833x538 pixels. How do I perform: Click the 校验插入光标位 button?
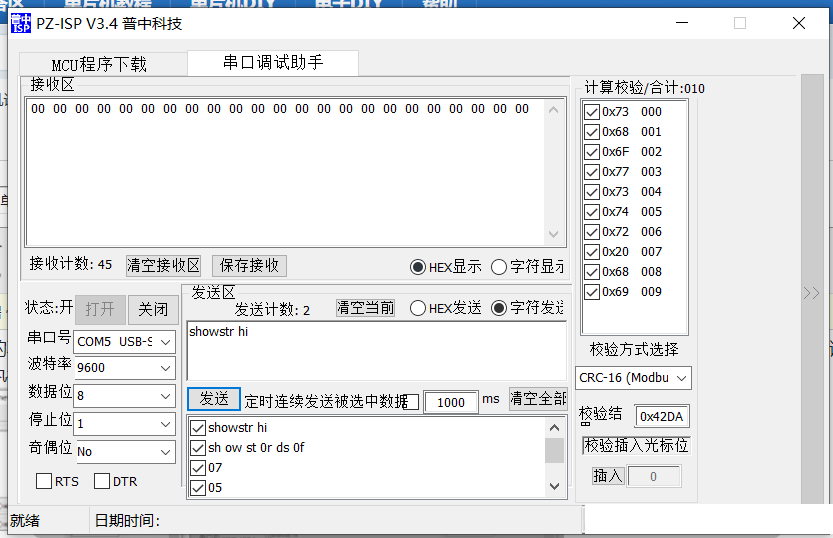[636, 445]
